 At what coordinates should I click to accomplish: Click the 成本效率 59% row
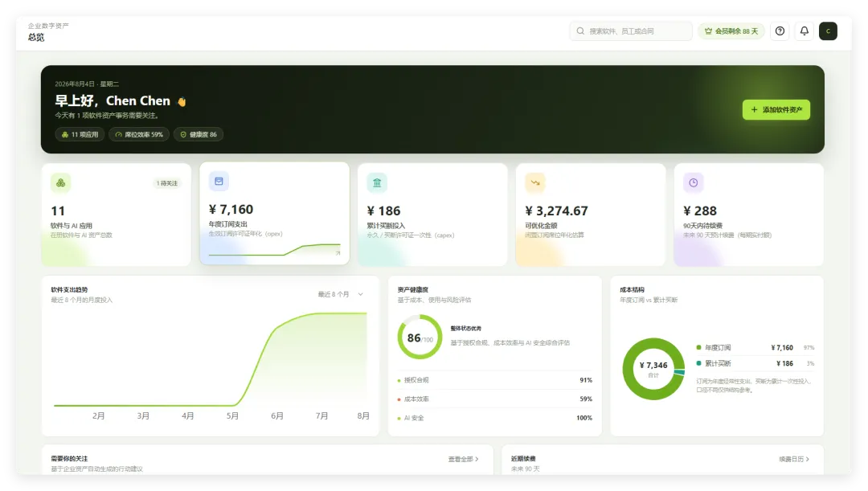tap(495, 399)
